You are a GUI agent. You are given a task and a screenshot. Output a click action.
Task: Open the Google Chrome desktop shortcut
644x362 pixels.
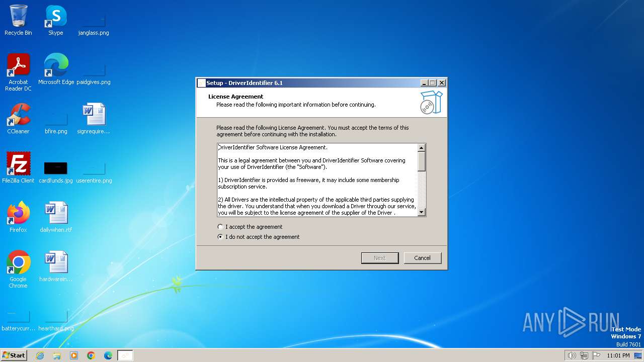(18, 269)
